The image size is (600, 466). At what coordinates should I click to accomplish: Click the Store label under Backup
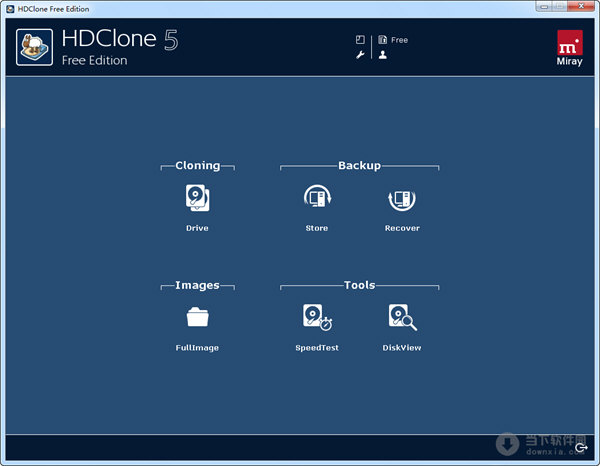click(317, 228)
